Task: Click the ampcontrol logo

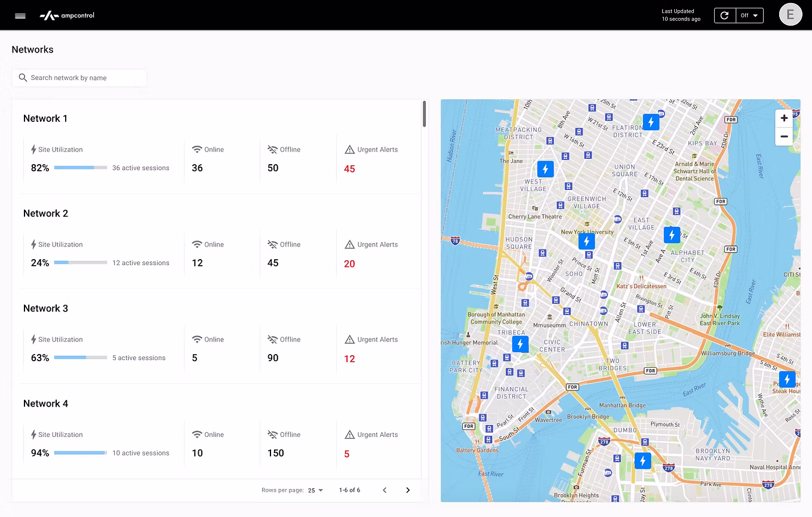Action: click(67, 16)
